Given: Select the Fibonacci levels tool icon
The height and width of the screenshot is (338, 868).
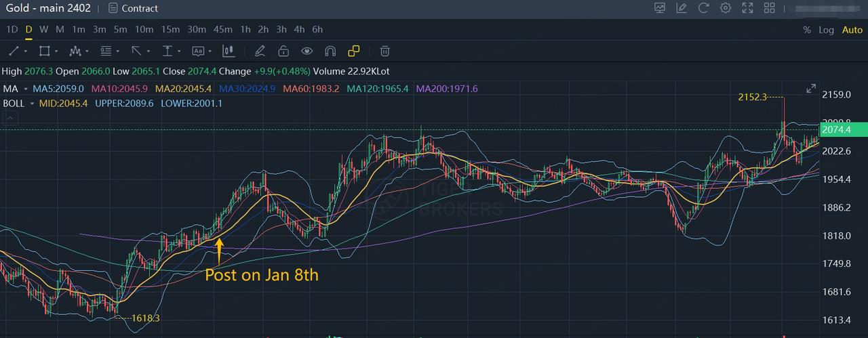Looking at the screenshot, I should click(x=106, y=51).
